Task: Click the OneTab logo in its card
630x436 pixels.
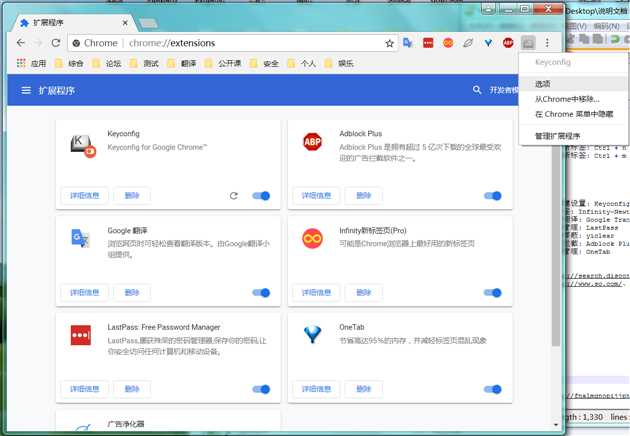Action: click(x=313, y=334)
